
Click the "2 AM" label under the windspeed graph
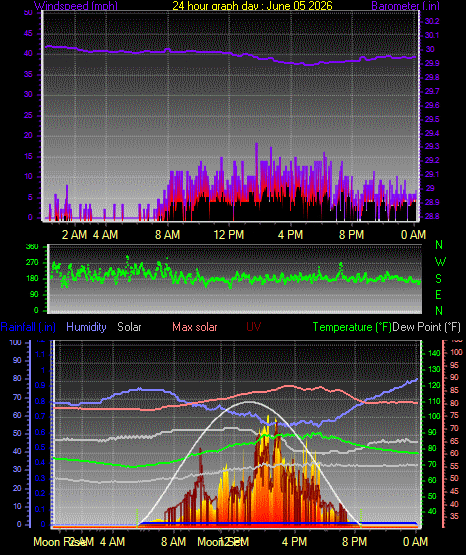click(74, 234)
